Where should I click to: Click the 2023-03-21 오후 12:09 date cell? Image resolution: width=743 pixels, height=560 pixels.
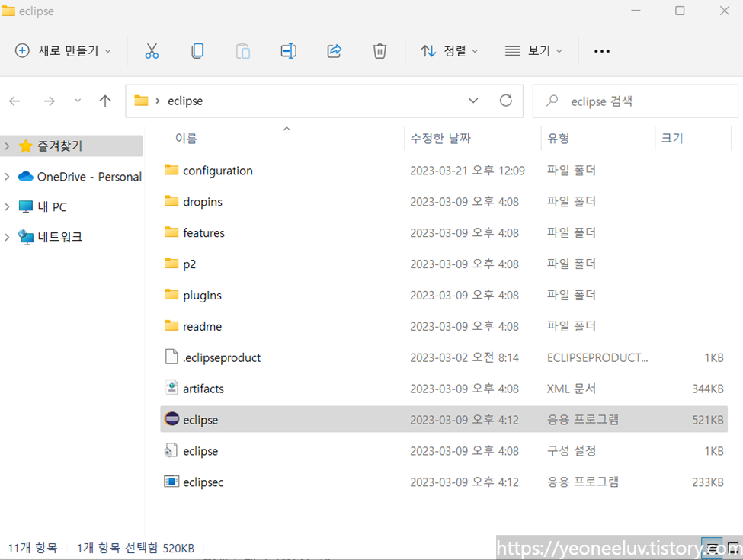[467, 171]
